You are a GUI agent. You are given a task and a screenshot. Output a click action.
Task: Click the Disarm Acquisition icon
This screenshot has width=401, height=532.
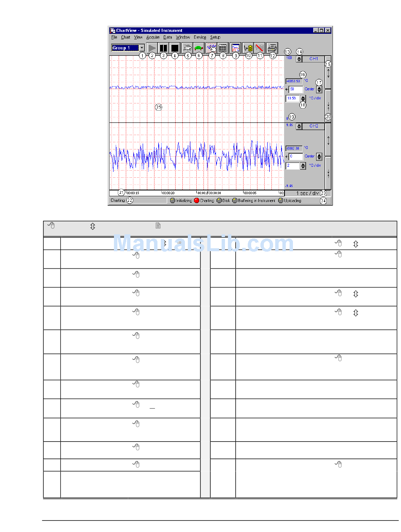click(x=260, y=48)
